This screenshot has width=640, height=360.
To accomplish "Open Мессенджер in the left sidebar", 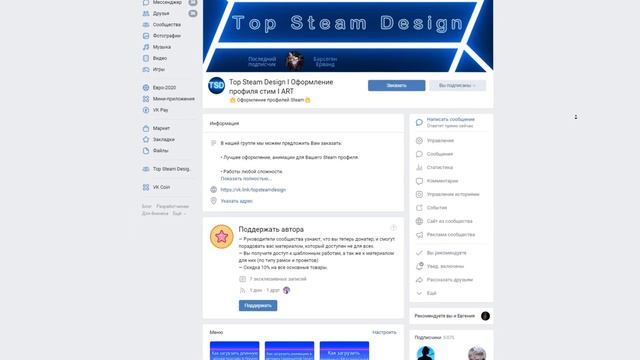I will pyautogui.click(x=167, y=2).
